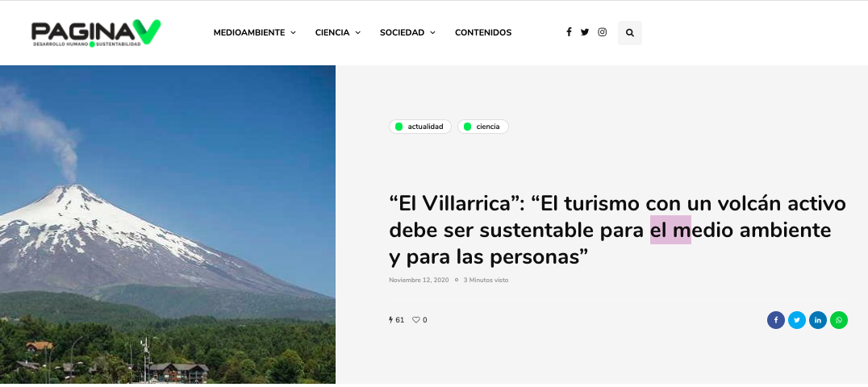This screenshot has height=387, width=868.
Task: Go to homepage via PaginaV logo
Action: pyautogui.click(x=96, y=33)
